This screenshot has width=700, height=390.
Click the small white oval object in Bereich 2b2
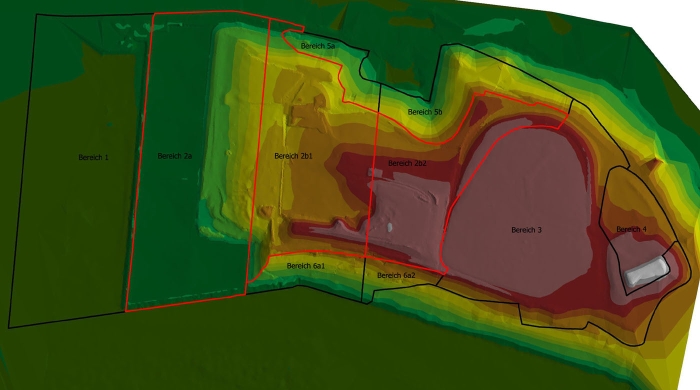(x=390, y=228)
